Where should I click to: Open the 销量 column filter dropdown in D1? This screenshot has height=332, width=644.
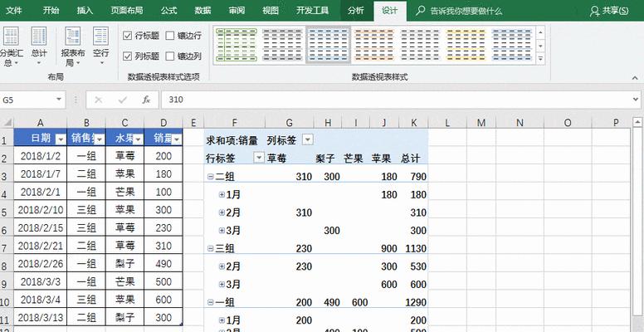pyautogui.click(x=177, y=139)
